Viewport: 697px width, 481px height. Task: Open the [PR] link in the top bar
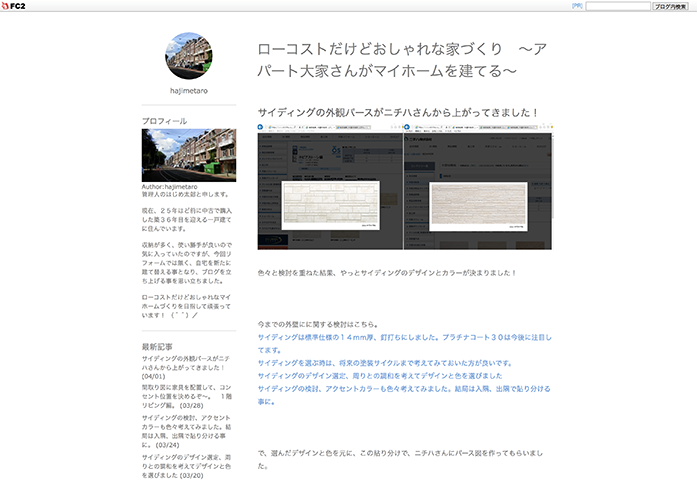point(577,6)
